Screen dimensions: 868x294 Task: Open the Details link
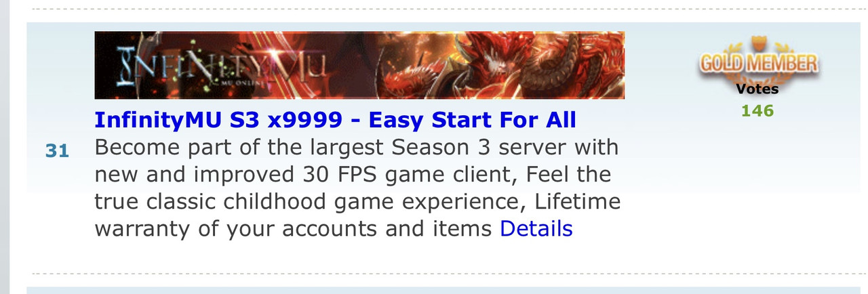pyautogui.click(x=536, y=228)
